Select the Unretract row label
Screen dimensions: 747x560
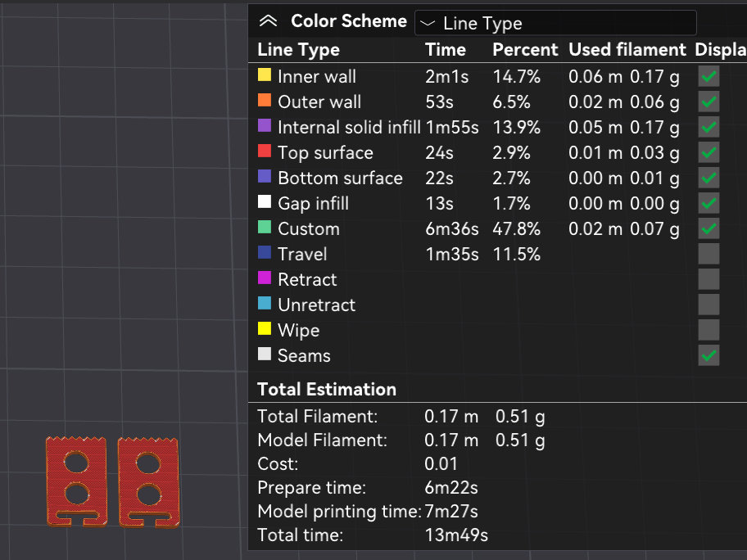(x=316, y=305)
